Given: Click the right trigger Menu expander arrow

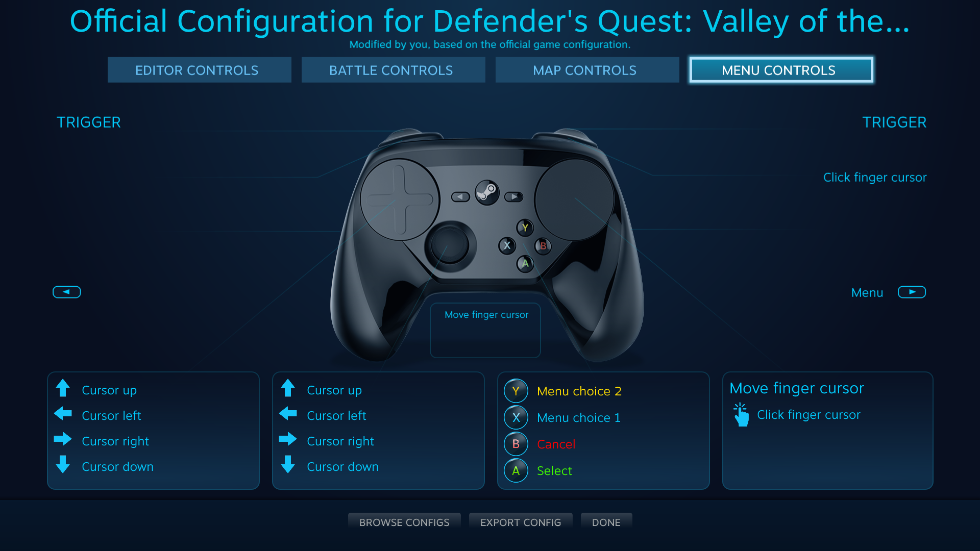Looking at the screenshot, I should click(912, 292).
